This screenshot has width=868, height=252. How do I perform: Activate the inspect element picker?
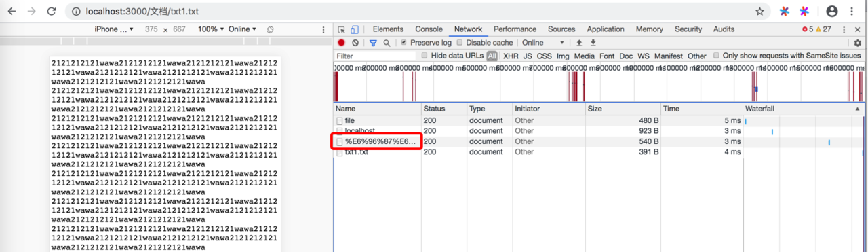342,29
